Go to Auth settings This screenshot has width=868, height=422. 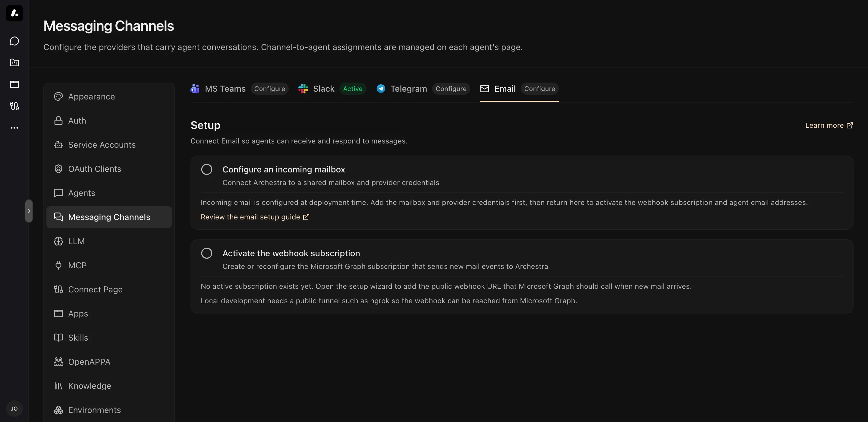click(109, 121)
